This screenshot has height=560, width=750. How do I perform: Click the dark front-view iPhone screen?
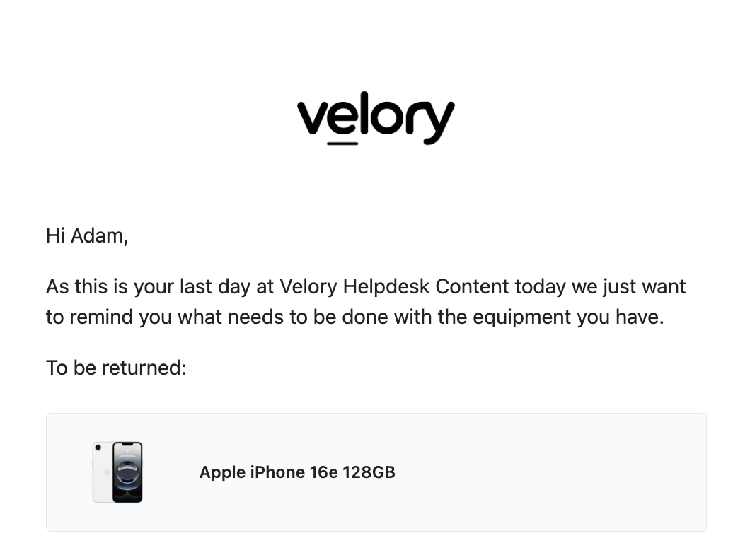click(x=127, y=472)
